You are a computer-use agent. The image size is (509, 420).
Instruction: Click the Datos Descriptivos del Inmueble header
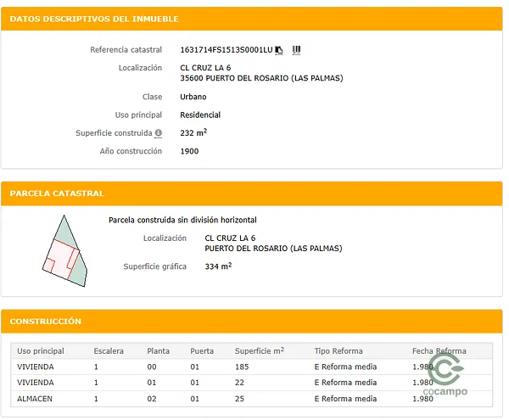[x=93, y=19]
